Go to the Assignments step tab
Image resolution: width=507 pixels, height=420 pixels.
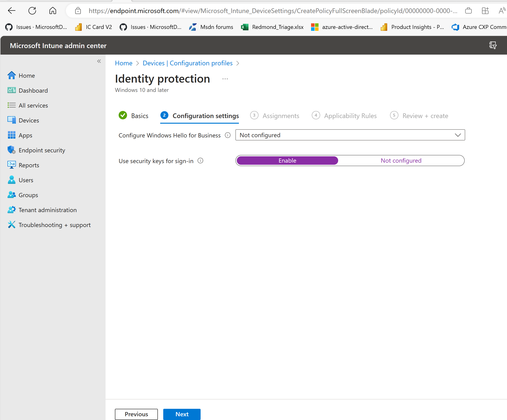[x=275, y=116]
